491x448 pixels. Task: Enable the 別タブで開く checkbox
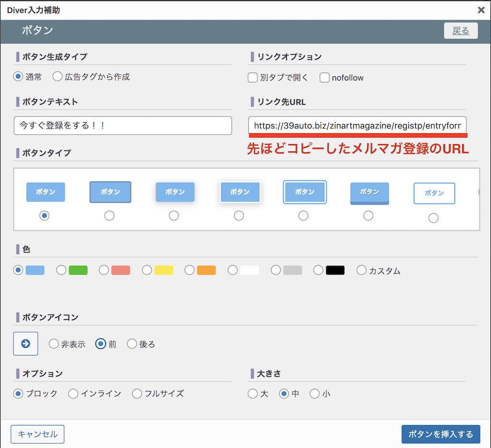click(x=253, y=77)
